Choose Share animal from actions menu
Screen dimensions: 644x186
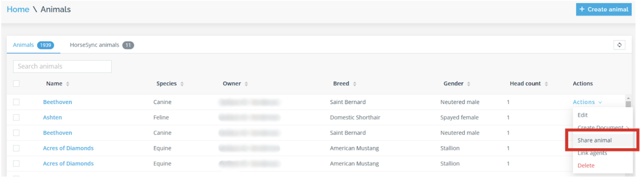pos(594,141)
